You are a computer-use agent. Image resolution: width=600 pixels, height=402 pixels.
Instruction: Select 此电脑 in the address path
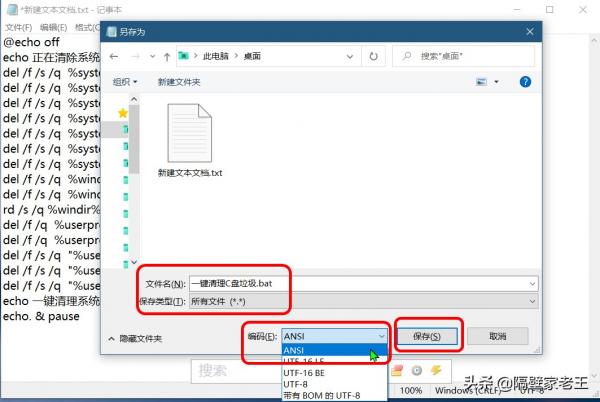tap(215, 56)
